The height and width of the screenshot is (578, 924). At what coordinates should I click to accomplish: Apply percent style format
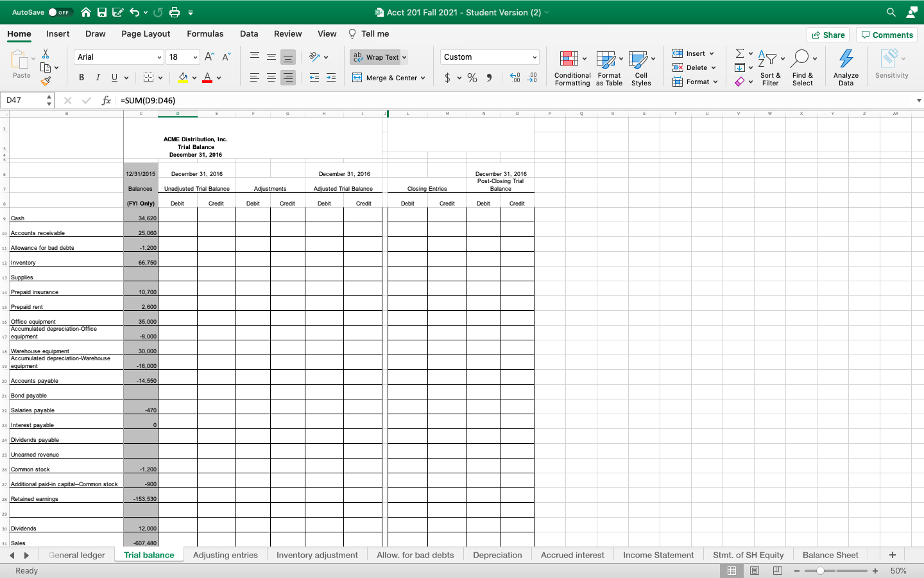coord(472,78)
